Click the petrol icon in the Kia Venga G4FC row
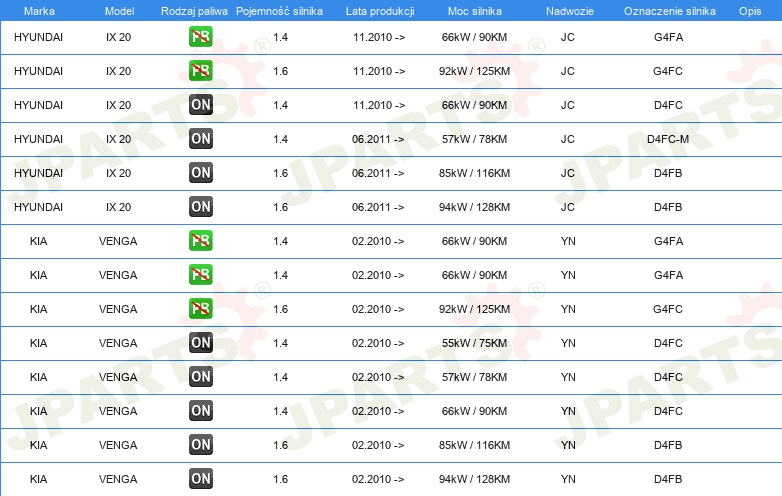The height and width of the screenshot is (496, 782). (200, 309)
